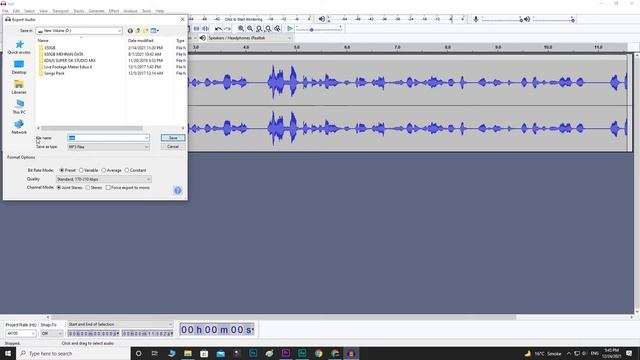Click the playback meter speaker icon

coord(322,19)
